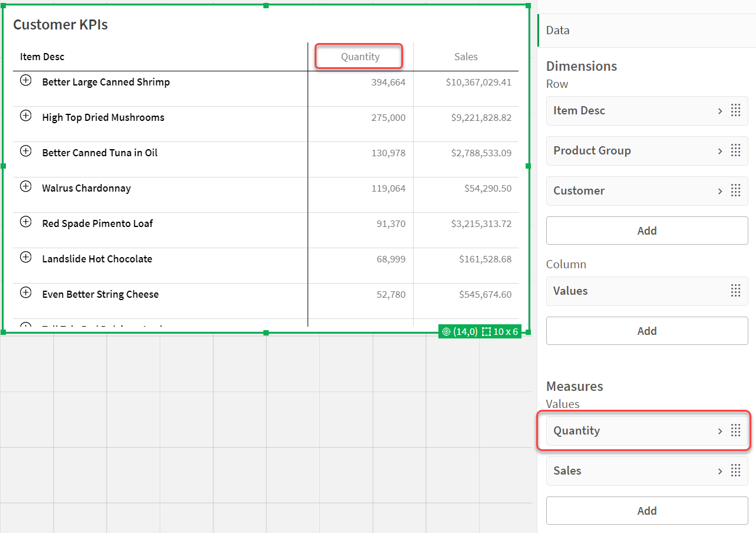Click the drag handle on Sales measure
Screen dimensions: 756x533
pyautogui.click(x=735, y=471)
